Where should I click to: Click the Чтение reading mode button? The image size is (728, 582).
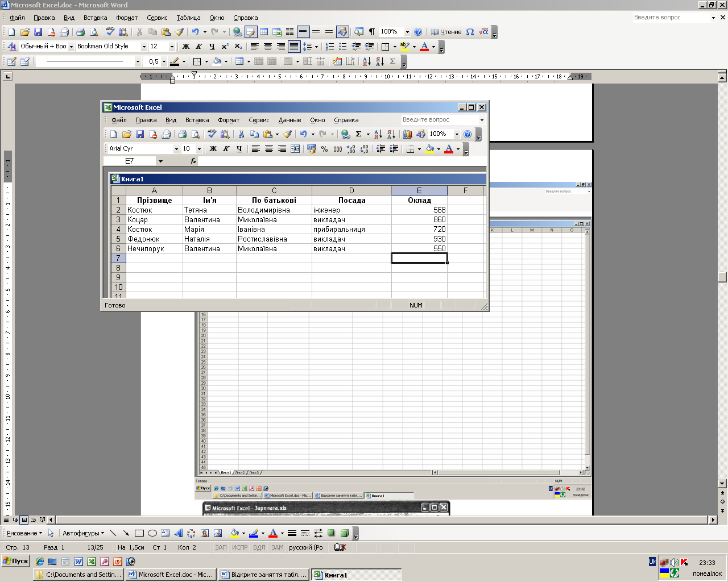[x=446, y=32]
